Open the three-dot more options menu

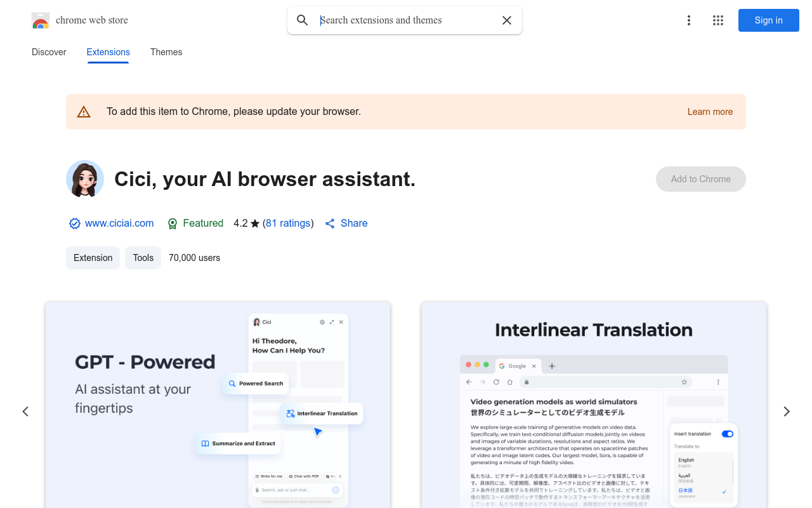(689, 20)
